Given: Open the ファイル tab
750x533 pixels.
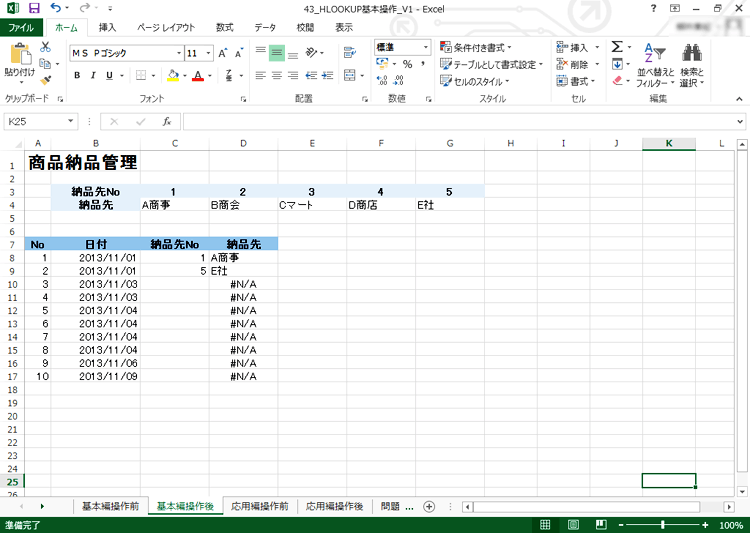Looking at the screenshot, I should [21, 27].
